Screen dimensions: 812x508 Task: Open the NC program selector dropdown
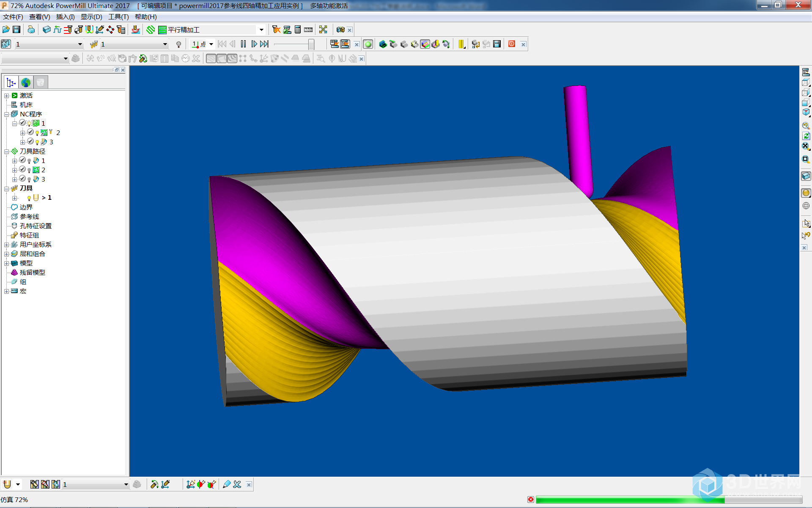click(x=80, y=44)
